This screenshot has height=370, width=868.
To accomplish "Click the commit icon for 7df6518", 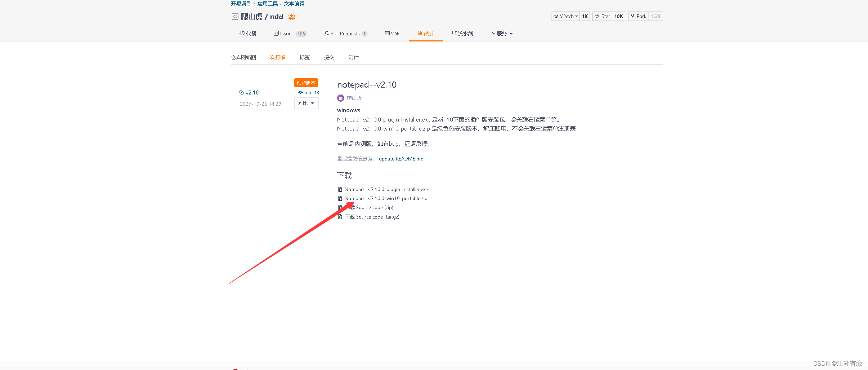I will point(300,92).
